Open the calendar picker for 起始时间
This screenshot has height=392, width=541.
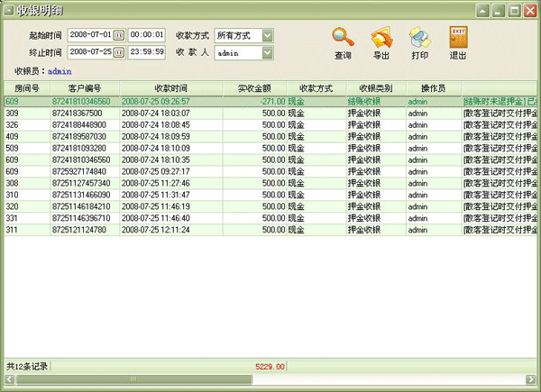(x=119, y=35)
